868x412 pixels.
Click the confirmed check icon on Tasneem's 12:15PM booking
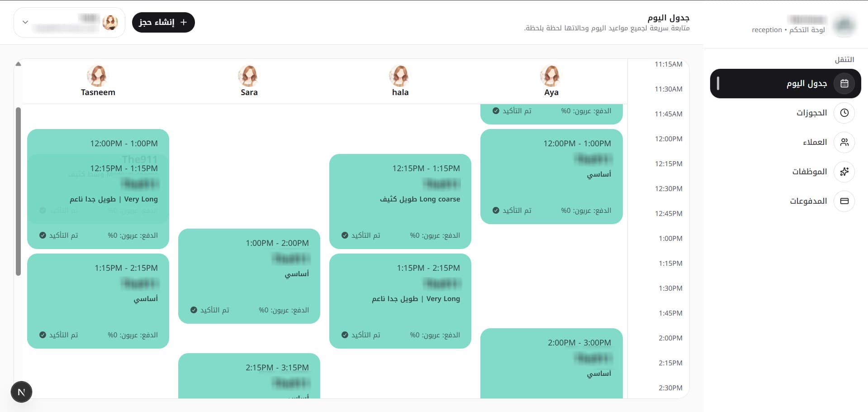click(43, 235)
